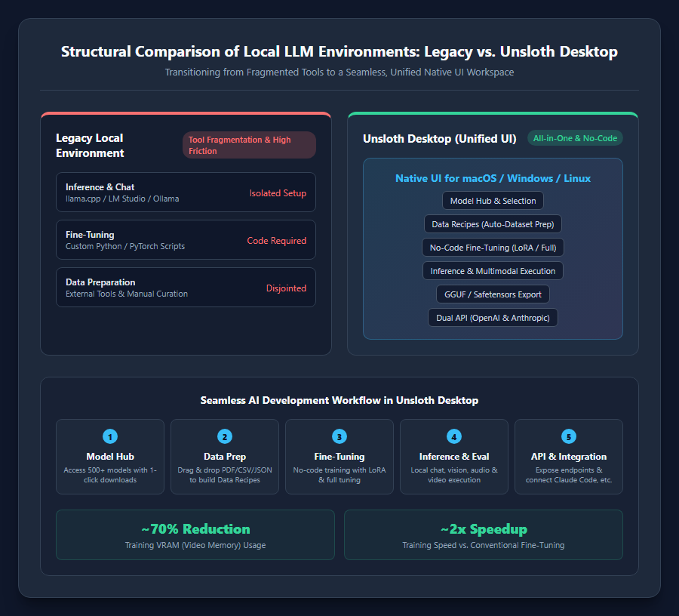Click the Isolated Setup status label
Viewport: 679px width, 616px height.
click(x=278, y=193)
